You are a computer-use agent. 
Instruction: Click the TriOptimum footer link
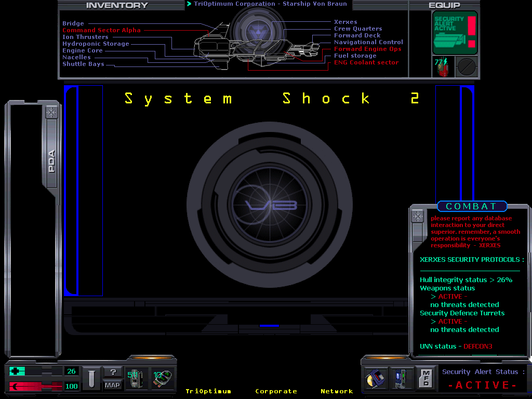(x=208, y=391)
